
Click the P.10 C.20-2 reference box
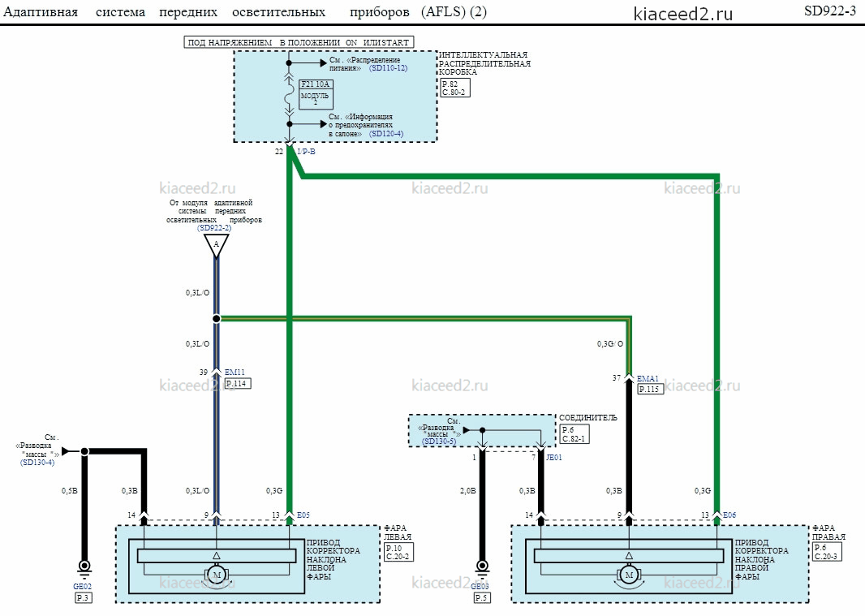(x=399, y=553)
